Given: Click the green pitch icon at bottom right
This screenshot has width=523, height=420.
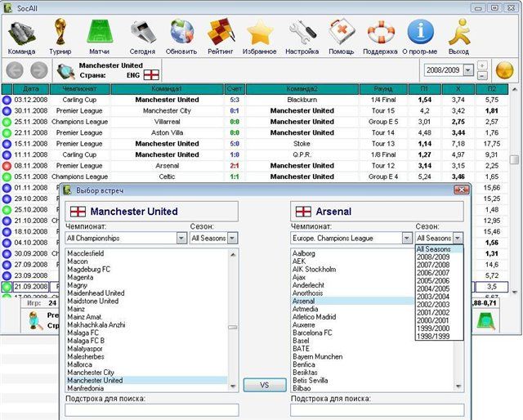Looking at the screenshot, I should 486,321.
